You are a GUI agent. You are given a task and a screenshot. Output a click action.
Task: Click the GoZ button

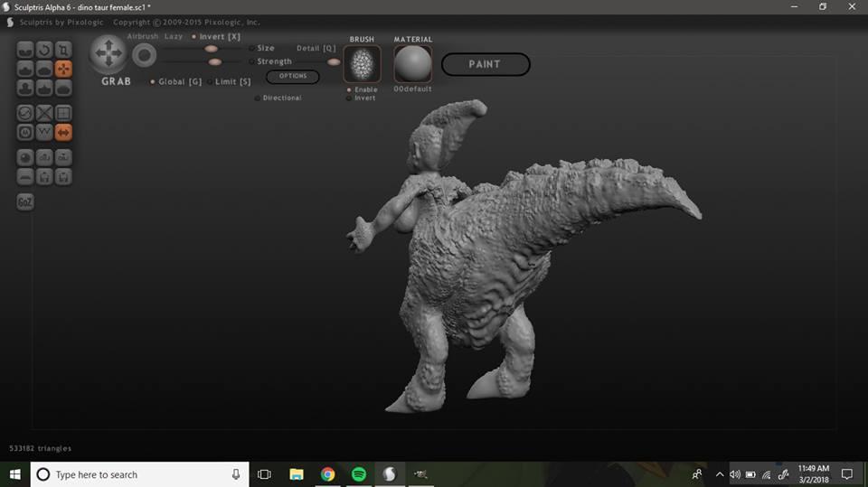(25, 202)
